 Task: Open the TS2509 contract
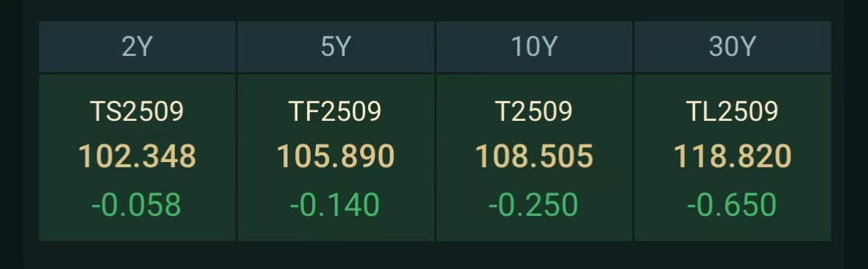click(x=137, y=112)
